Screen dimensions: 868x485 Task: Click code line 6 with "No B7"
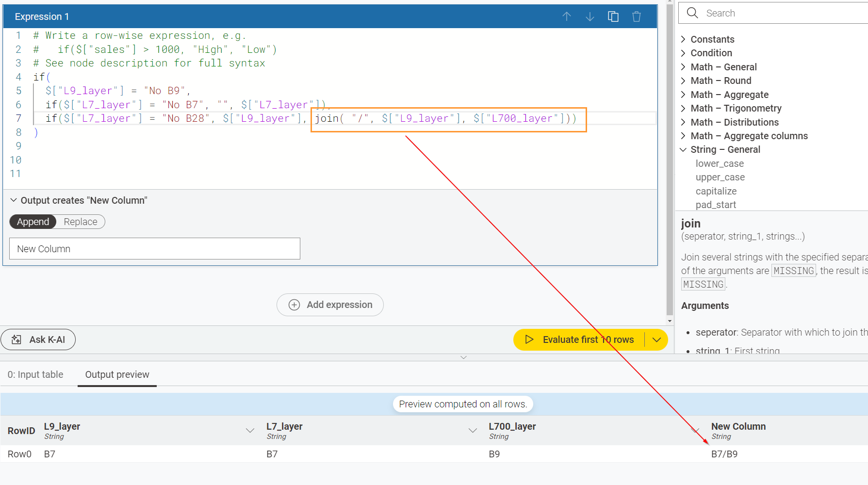point(188,105)
